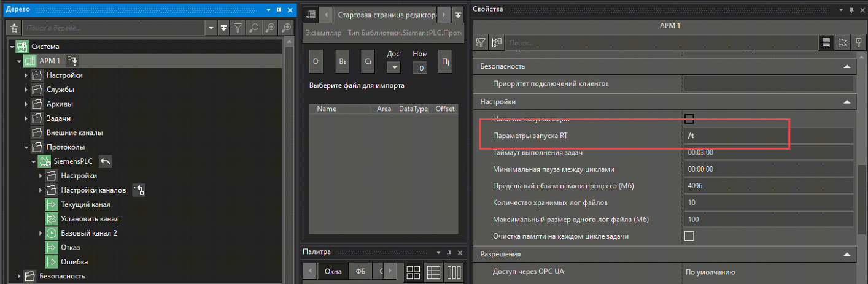The image size is (868, 284).
Task: Click the filter icon in the Properties toolbar
Action: coord(481,43)
